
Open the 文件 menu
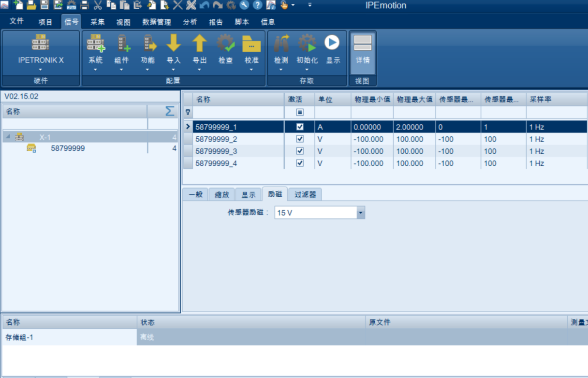(x=16, y=21)
